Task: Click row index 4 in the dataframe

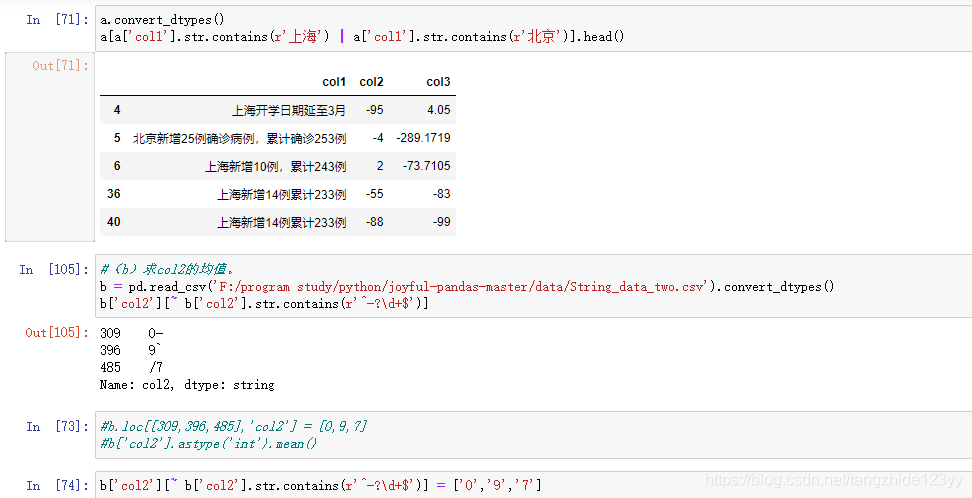Action: click(117, 110)
